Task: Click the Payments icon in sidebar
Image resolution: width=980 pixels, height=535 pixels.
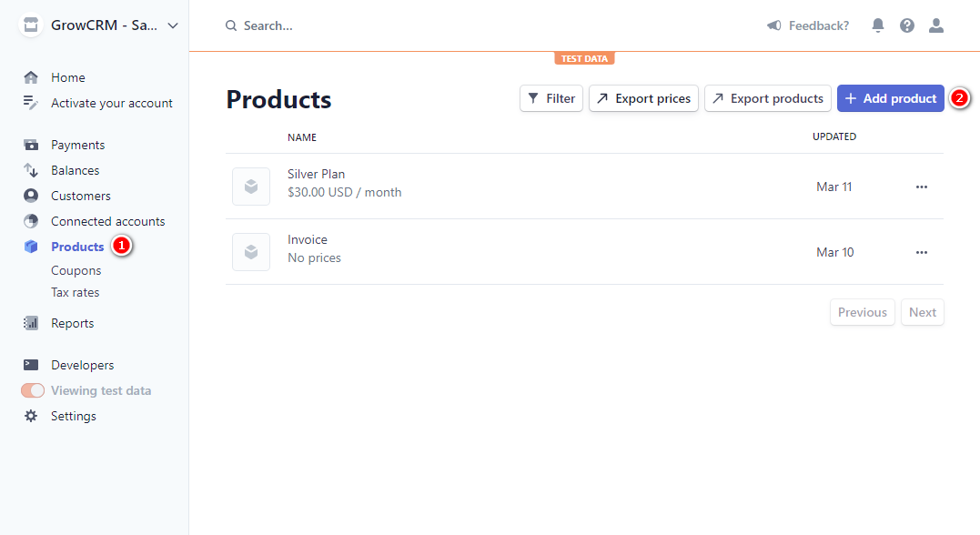Action: tap(32, 145)
